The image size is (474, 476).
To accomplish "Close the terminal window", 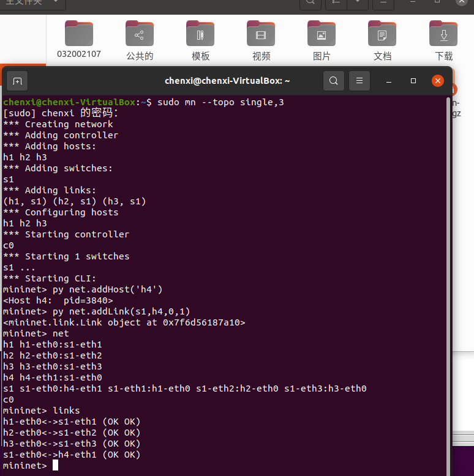I will [438, 81].
